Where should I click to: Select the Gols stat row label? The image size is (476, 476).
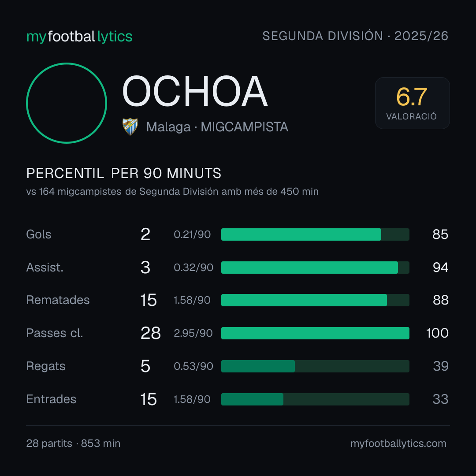(x=38, y=234)
